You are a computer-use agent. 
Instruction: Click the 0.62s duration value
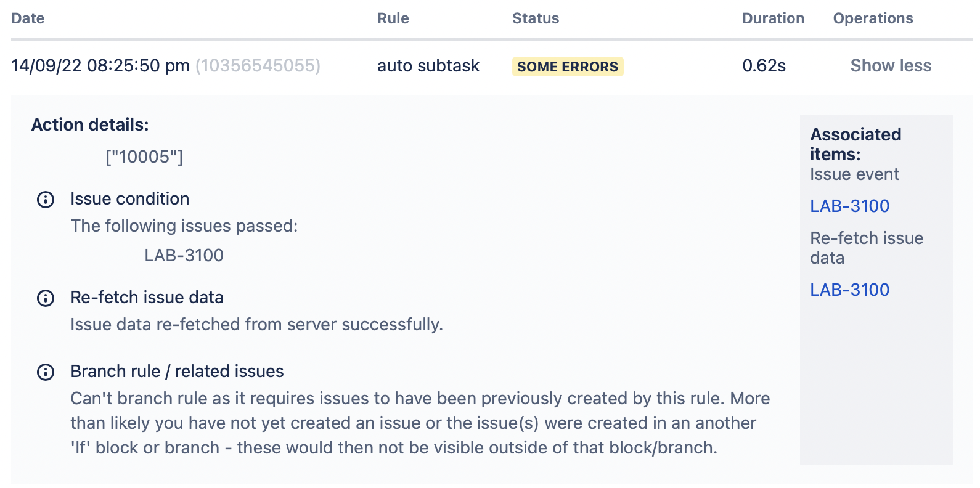click(764, 65)
